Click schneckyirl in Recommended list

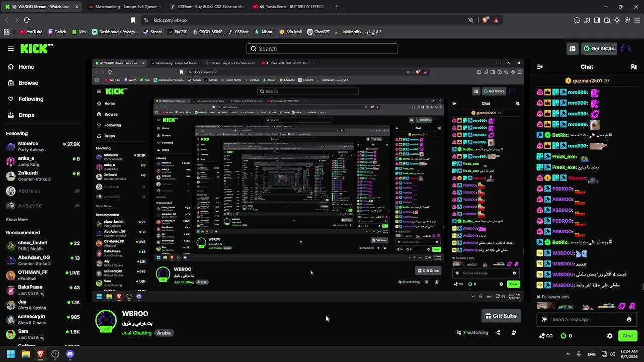43,320
